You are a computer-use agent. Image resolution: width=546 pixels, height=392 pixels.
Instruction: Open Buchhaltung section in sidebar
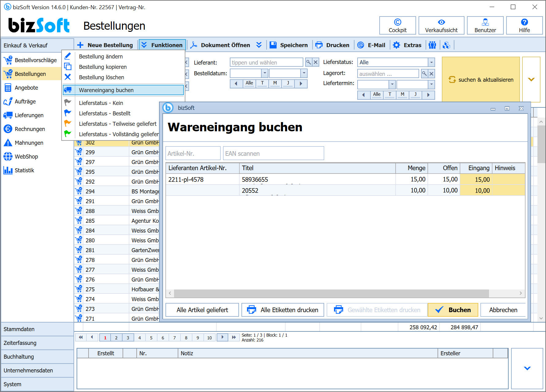click(37, 357)
